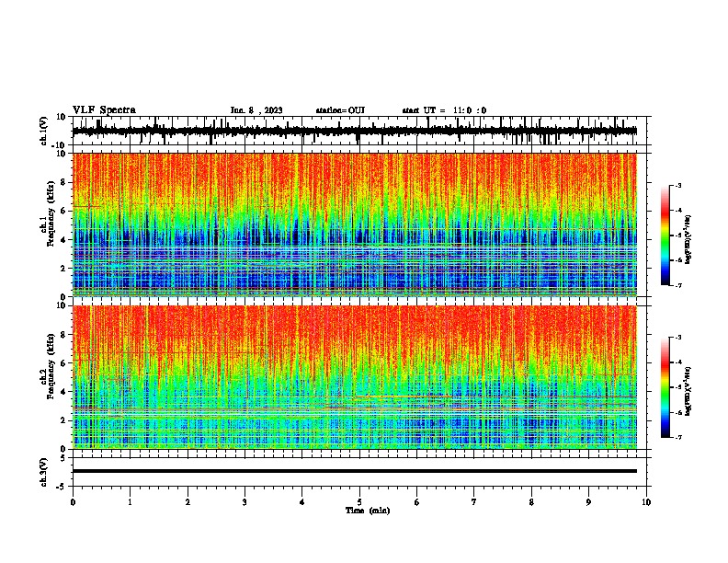This screenshot has width=728, height=563.
Task: Click the time axis tick label "5"
Action: click(359, 502)
